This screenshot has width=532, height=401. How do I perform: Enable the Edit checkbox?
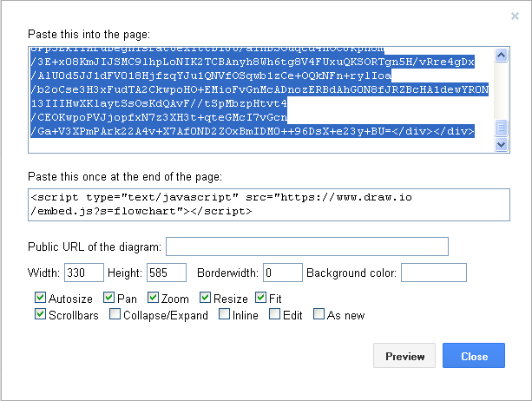[274, 314]
